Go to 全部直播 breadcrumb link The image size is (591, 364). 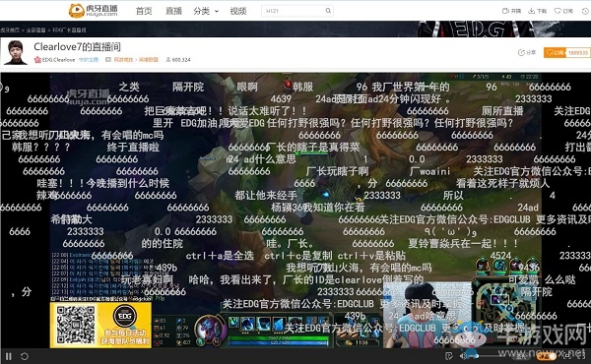click(35, 30)
